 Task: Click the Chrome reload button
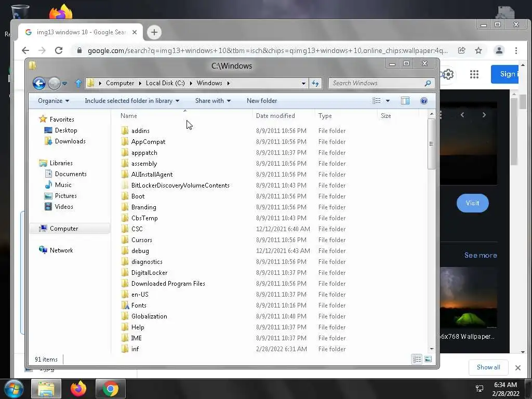[x=59, y=50]
